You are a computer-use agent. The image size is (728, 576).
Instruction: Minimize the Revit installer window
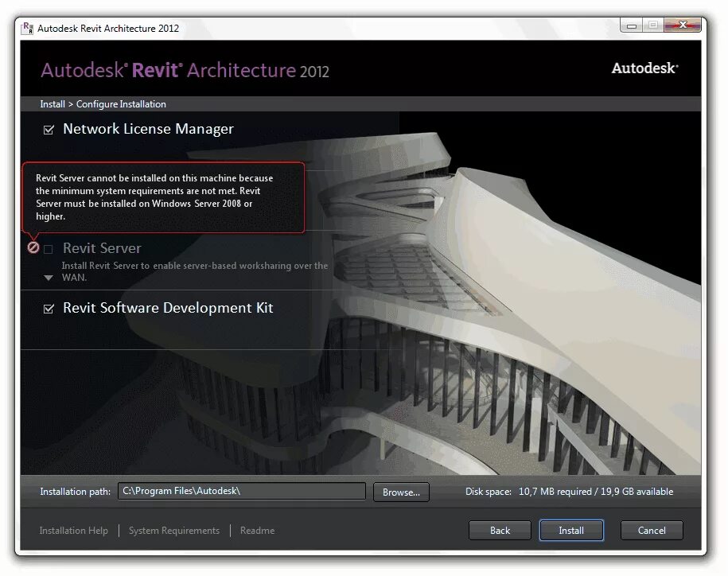631,25
